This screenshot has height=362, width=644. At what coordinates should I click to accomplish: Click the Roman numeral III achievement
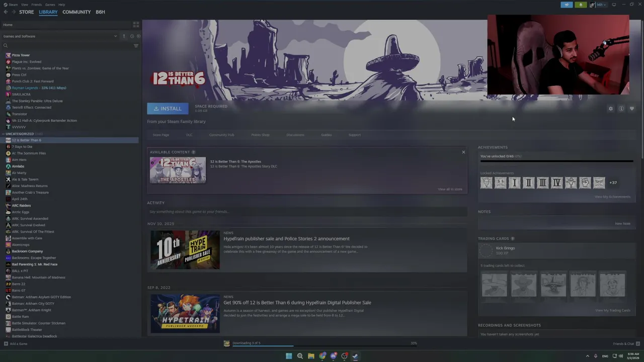pos(542,183)
